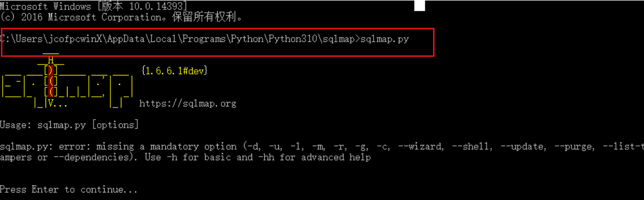Click the Microsoft Windows version line
The image size is (644, 200).
click(x=94, y=6)
